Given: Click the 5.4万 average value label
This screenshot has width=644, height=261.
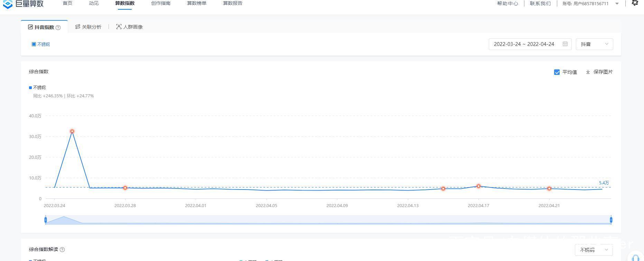Looking at the screenshot, I should [604, 183].
